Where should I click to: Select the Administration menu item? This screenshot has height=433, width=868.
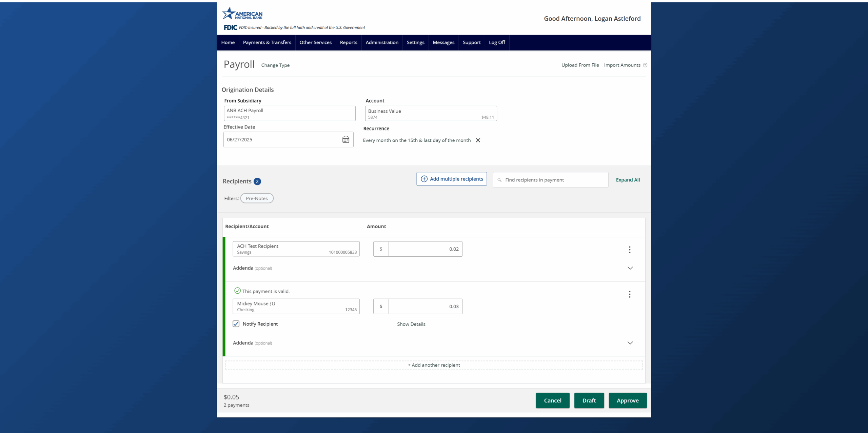click(382, 42)
